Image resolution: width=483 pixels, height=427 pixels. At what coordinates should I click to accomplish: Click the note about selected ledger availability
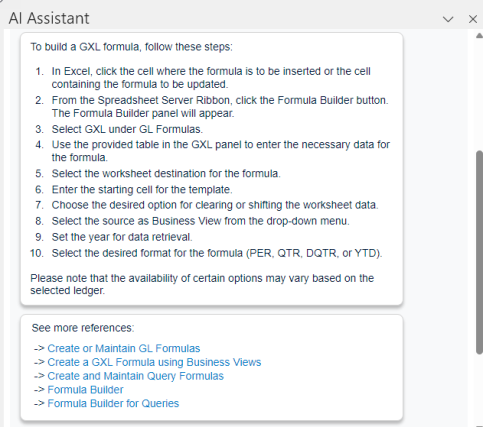click(202, 284)
